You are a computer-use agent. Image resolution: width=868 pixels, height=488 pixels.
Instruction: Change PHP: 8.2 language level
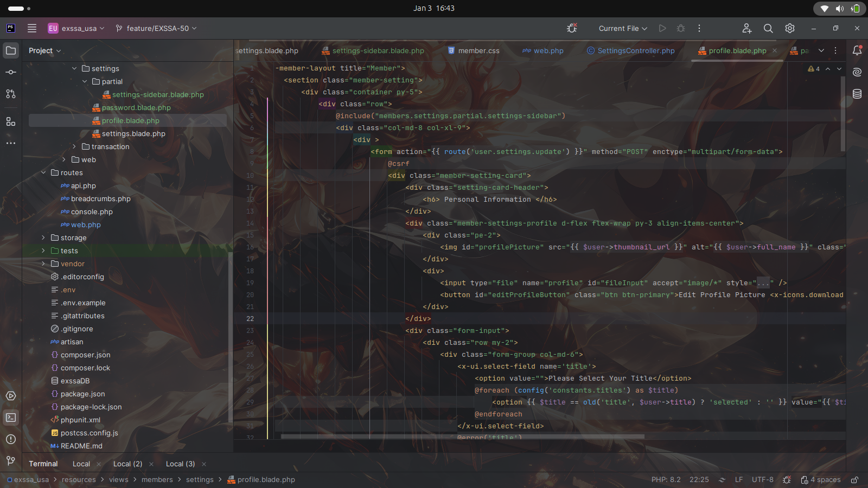pyautogui.click(x=666, y=480)
